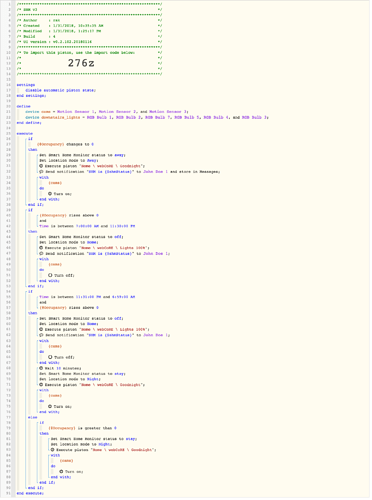Image resolution: width=372 pixels, height=500 pixels.
Task: Click the Send notification icon on line 32
Action: point(41,172)
